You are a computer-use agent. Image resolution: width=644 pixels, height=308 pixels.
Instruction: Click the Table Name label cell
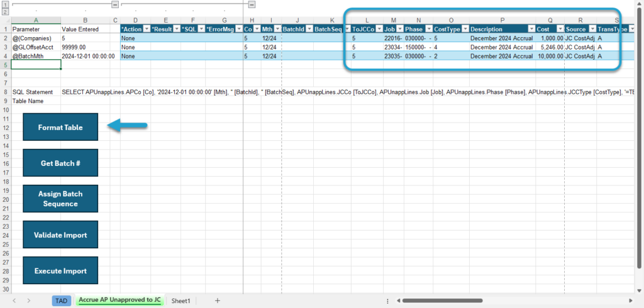36,101
